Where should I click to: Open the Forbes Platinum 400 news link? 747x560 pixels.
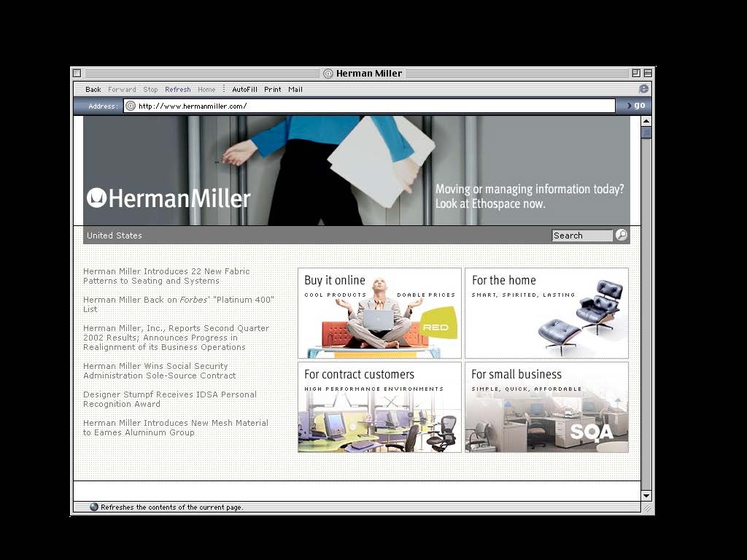tap(179, 304)
